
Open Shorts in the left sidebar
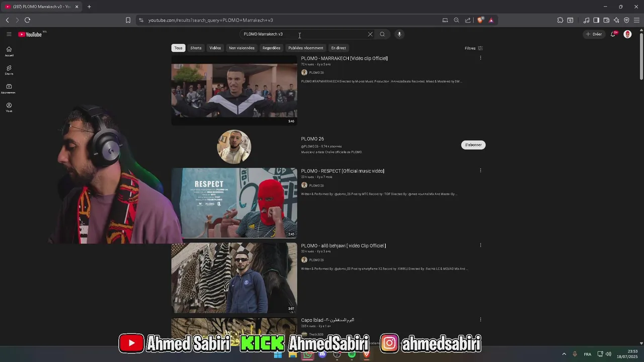9,70
